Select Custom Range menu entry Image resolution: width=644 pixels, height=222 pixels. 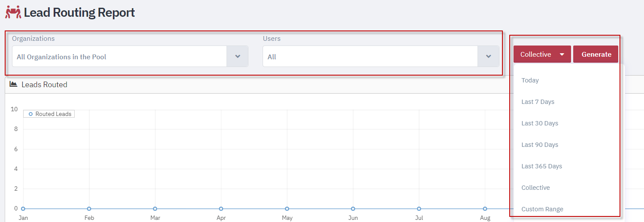pyautogui.click(x=542, y=209)
